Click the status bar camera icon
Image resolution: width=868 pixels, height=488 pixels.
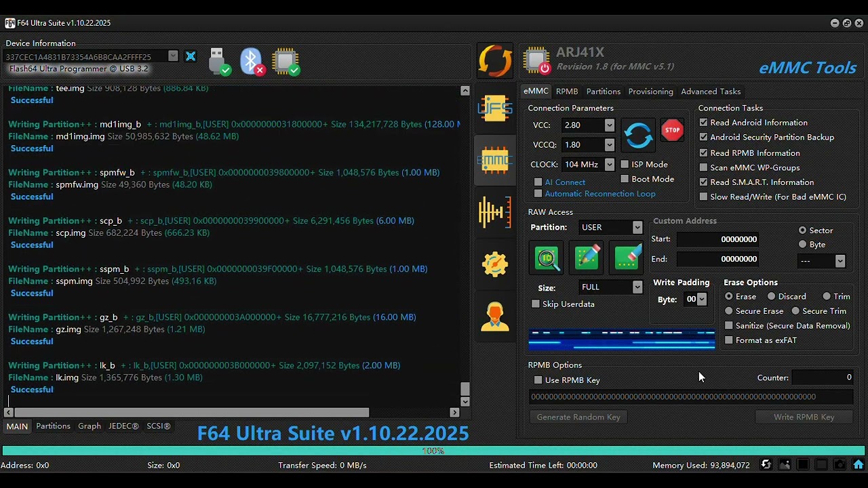840,465
